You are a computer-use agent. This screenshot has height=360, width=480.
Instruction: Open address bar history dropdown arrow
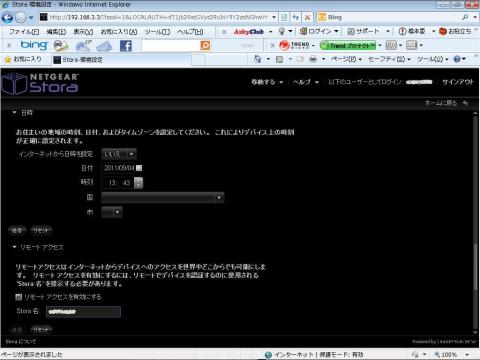[x=274, y=17]
